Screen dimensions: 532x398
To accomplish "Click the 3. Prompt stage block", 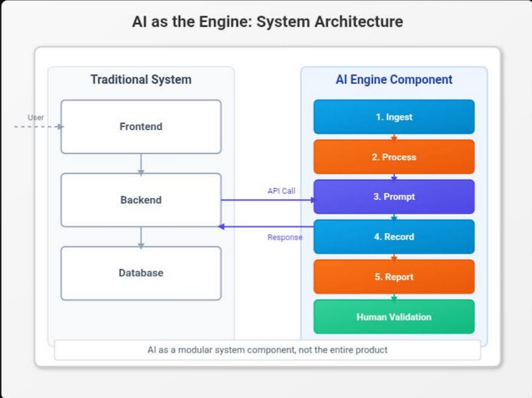I will click(x=394, y=196).
